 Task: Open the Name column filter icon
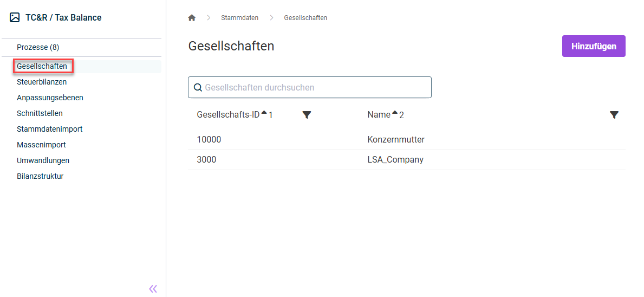pos(614,115)
